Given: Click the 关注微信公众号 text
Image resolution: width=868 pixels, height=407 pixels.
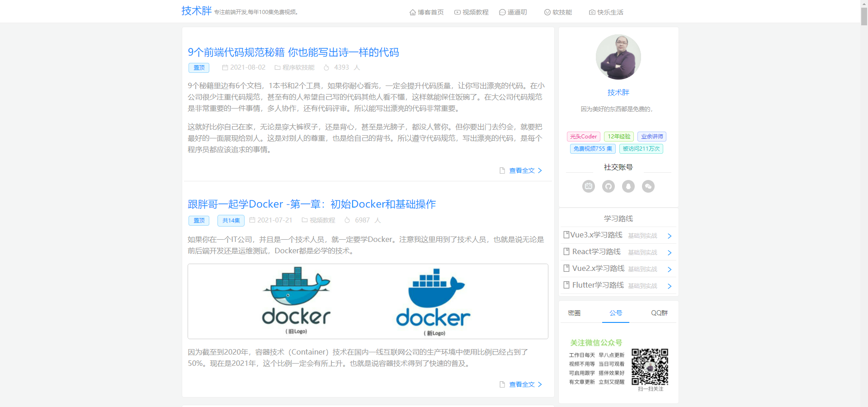Looking at the screenshot, I should pyautogui.click(x=596, y=343).
